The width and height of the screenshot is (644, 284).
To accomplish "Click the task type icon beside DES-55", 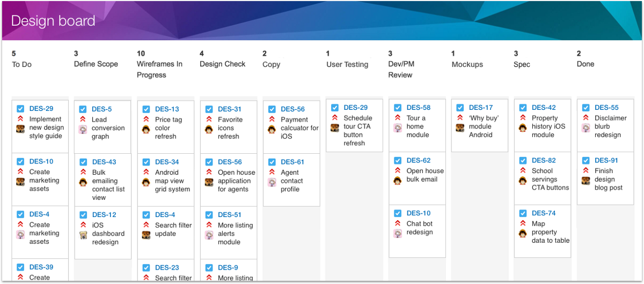I will (586, 107).
